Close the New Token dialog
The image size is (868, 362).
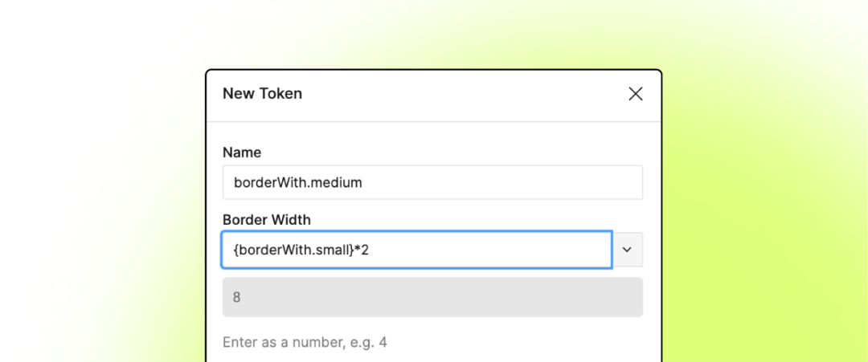635,94
